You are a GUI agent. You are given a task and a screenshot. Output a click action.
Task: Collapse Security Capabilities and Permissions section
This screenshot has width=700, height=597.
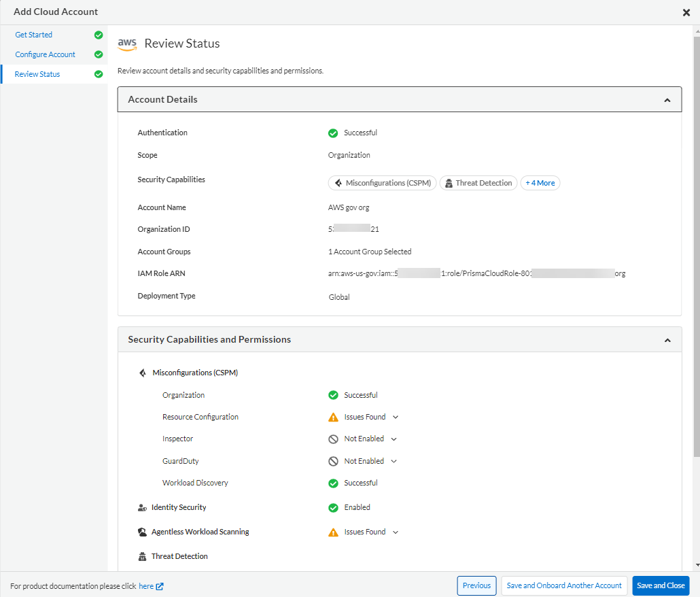(x=667, y=340)
